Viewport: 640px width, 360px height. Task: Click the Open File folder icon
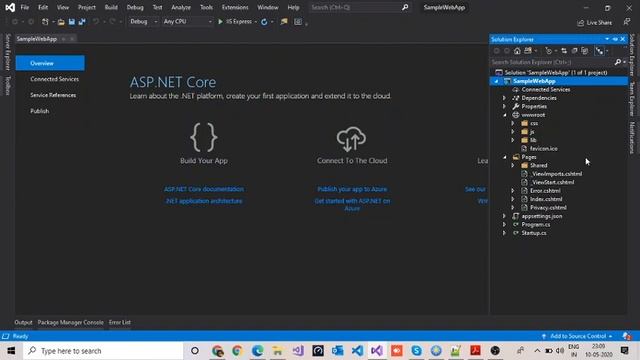[61, 22]
